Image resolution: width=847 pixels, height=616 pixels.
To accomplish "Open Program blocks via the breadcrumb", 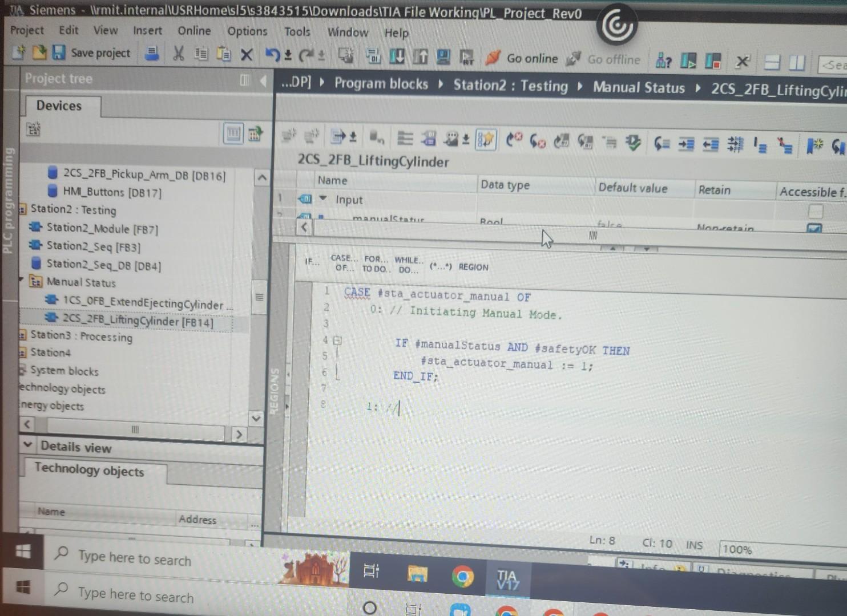I will pyautogui.click(x=381, y=84).
